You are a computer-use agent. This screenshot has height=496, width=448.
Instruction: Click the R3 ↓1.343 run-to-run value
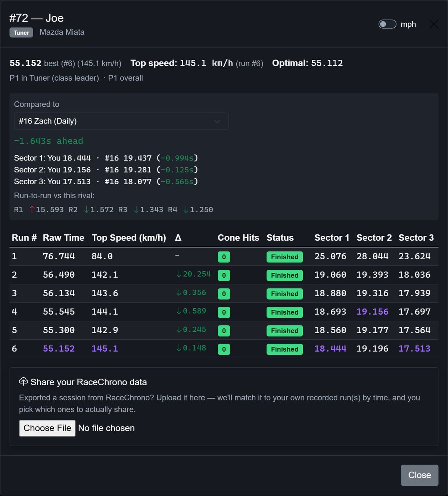pos(141,210)
